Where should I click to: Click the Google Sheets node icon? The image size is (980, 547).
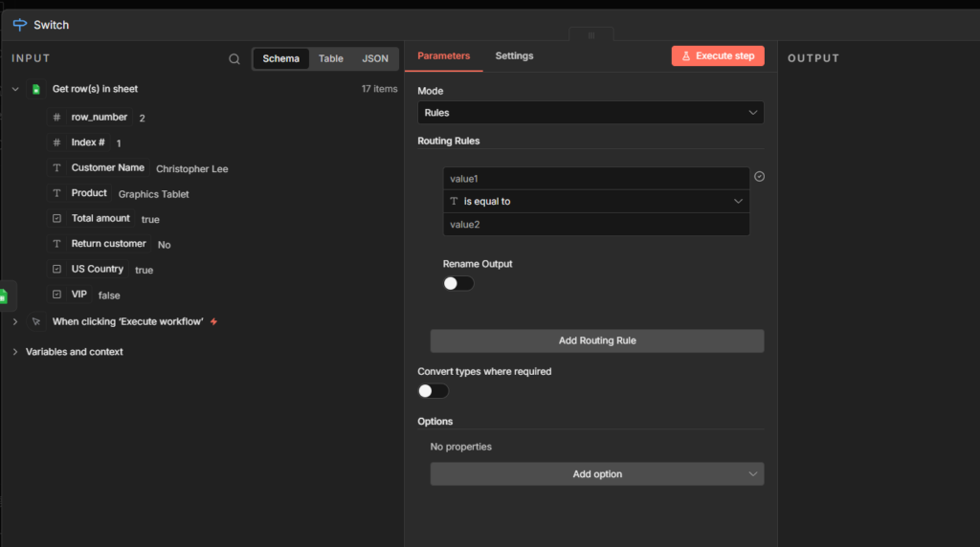point(36,89)
